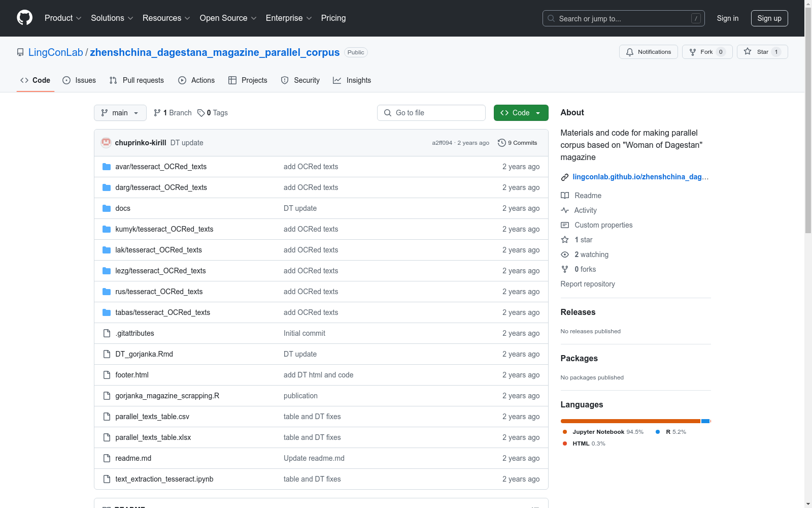
Task: Expand the Open Source menu
Action: 228,18
